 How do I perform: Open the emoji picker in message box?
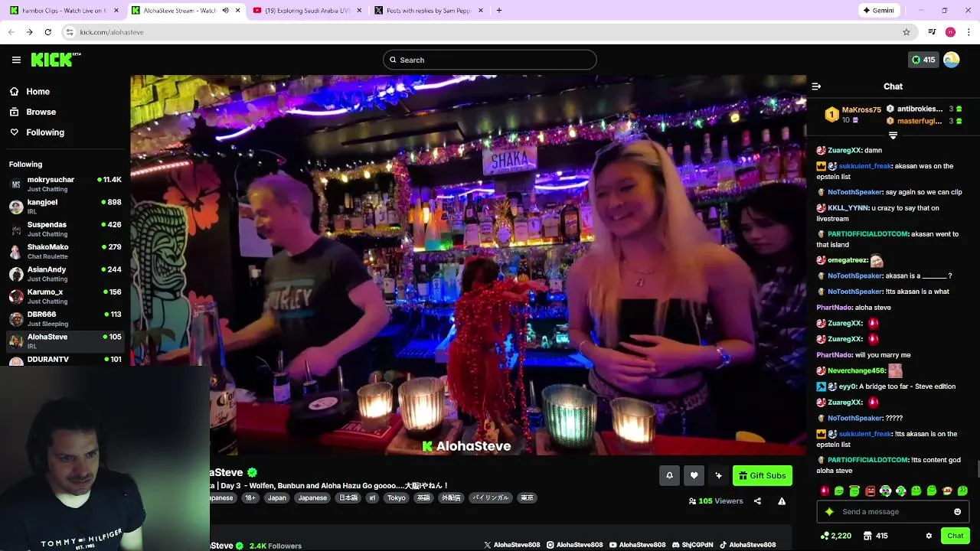(957, 512)
